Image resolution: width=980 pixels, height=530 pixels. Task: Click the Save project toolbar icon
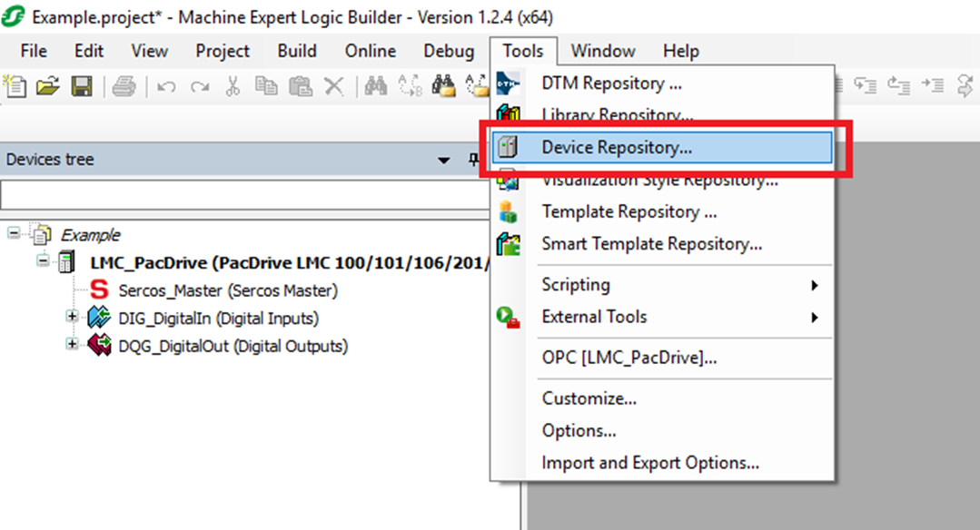pyautogui.click(x=82, y=86)
